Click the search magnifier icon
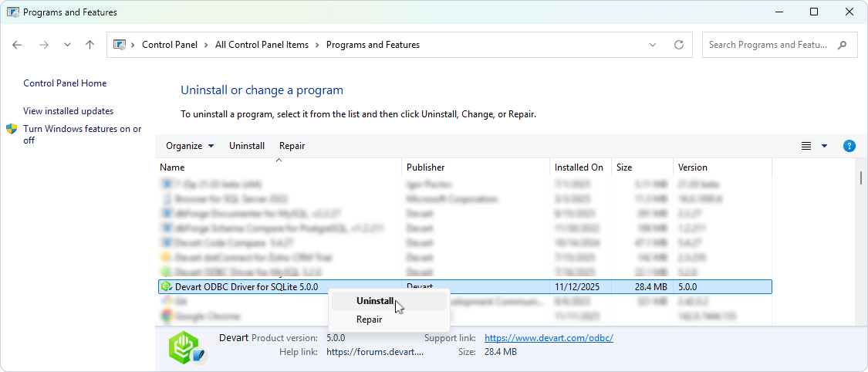Image resolution: width=868 pixels, height=372 pixels. 843,45
